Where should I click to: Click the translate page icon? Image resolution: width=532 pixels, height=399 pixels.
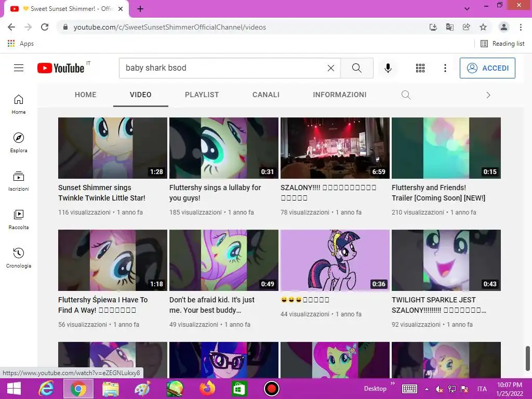pyautogui.click(x=450, y=27)
